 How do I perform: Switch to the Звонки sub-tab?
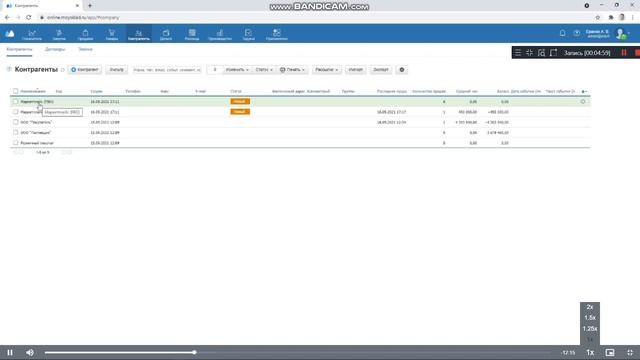click(85, 49)
